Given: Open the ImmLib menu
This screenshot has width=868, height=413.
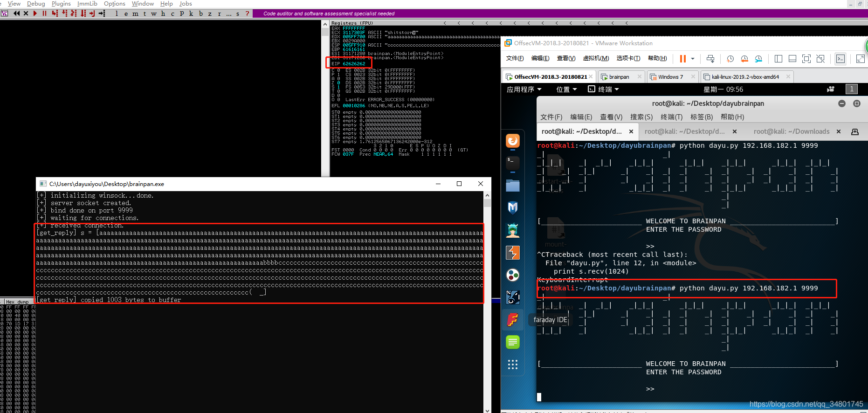Looking at the screenshot, I should 87,4.
